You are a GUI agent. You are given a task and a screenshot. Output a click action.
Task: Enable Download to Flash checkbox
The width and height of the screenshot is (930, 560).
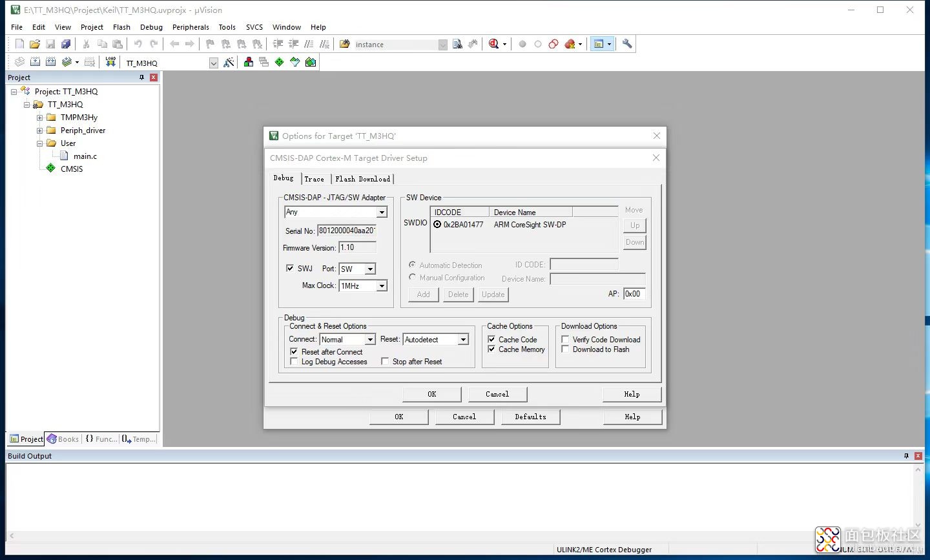coord(565,349)
